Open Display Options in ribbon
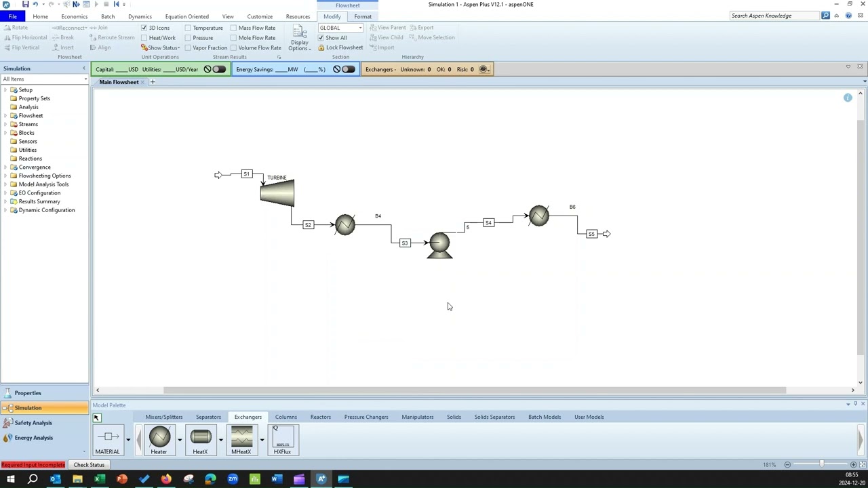868x488 pixels. point(299,37)
